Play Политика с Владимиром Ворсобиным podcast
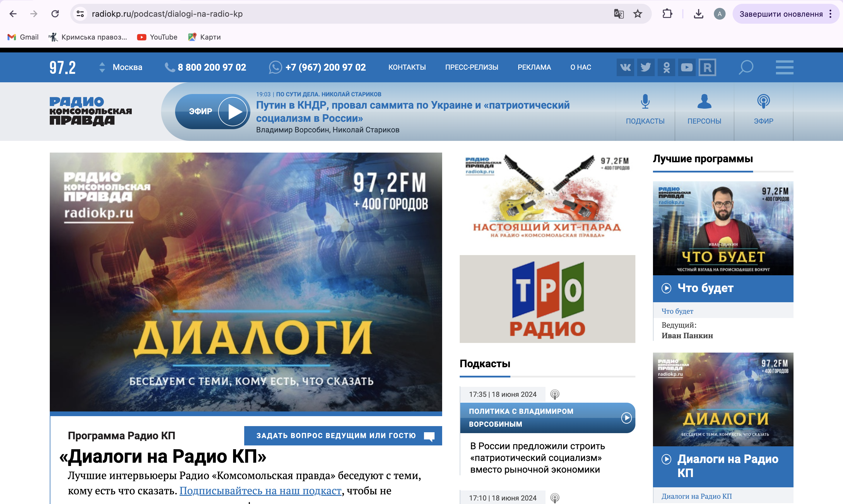843x504 pixels. click(626, 418)
